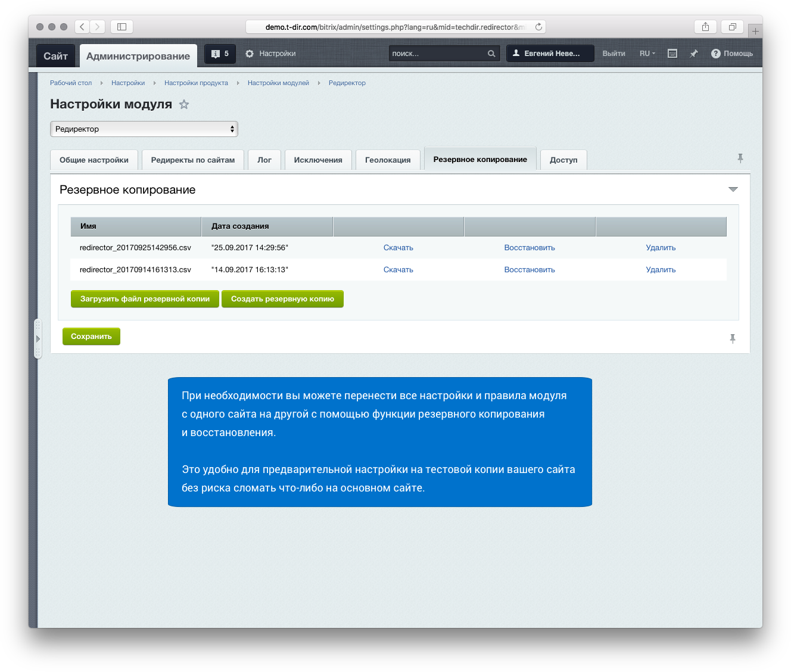791x672 pixels.
Task: Switch to the Геолокация tab
Action: (x=388, y=160)
